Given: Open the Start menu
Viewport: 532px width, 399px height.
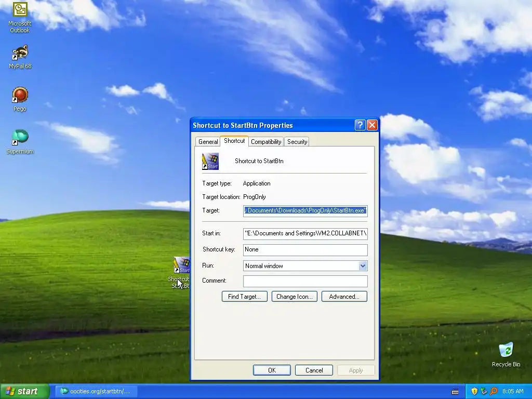Looking at the screenshot, I should 24,392.
